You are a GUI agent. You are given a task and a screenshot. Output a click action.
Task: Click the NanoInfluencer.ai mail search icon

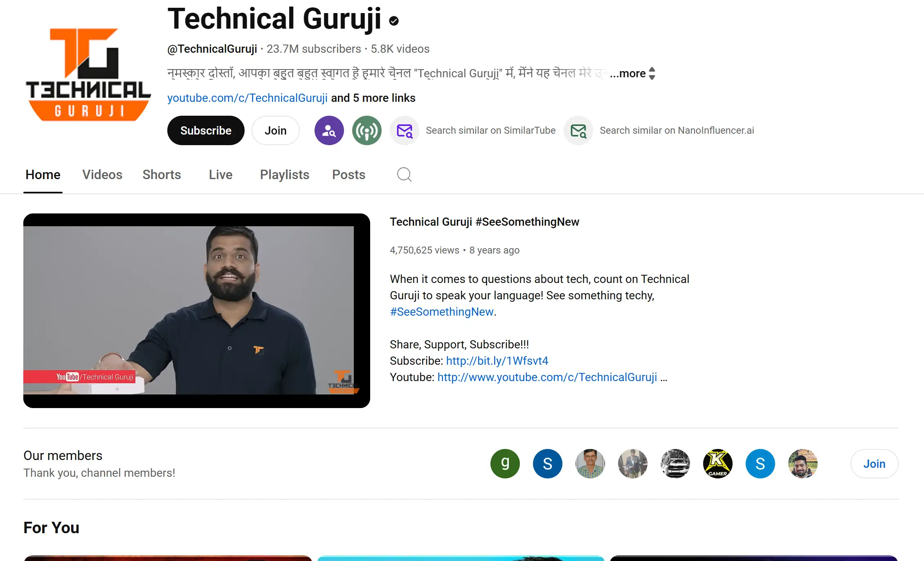tap(578, 130)
